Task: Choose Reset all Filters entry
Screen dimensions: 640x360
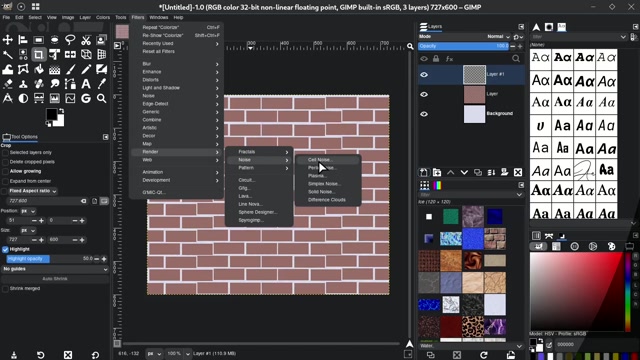Action: (x=177, y=51)
